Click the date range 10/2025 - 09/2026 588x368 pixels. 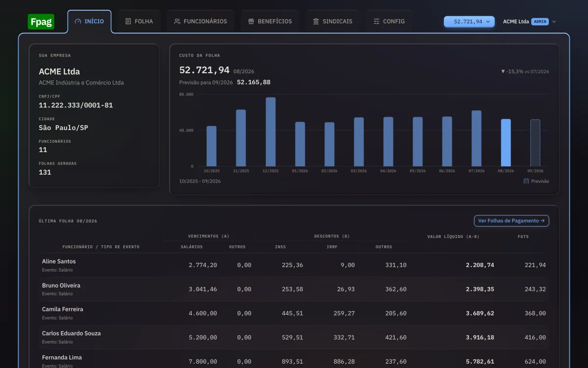(200, 181)
